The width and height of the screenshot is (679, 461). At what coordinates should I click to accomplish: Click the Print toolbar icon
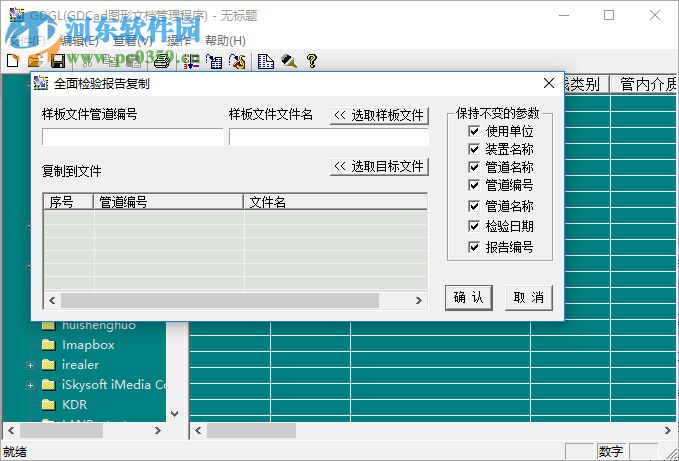tap(162, 61)
